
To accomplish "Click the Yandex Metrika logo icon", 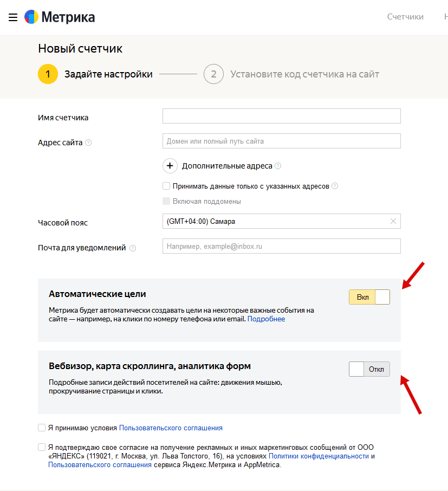I will (x=31, y=17).
